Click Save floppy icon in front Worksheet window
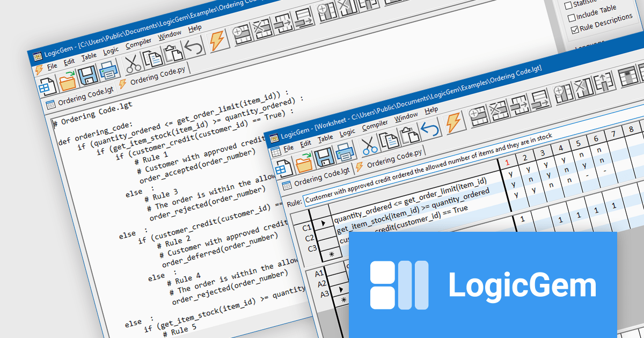This screenshot has height=338, width=644. (324, 158)
